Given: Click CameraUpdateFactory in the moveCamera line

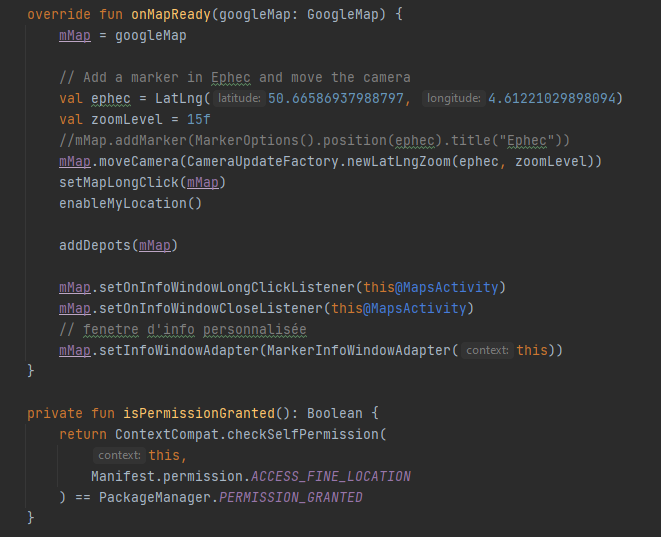Looking at the screenshot, I should 263,162.
